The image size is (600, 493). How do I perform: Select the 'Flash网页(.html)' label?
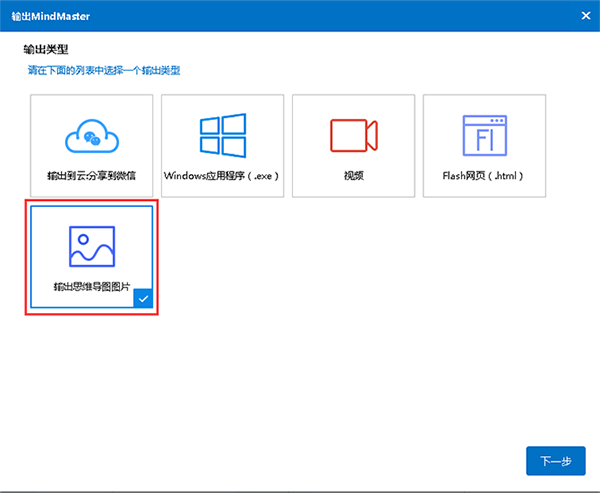tap(484, 175)
